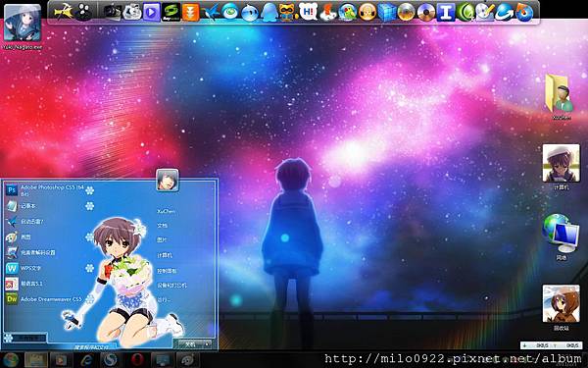Open the Network (网络) desktop icon
This screenshot has height=368, width=588.
click(x=561, y=237)
